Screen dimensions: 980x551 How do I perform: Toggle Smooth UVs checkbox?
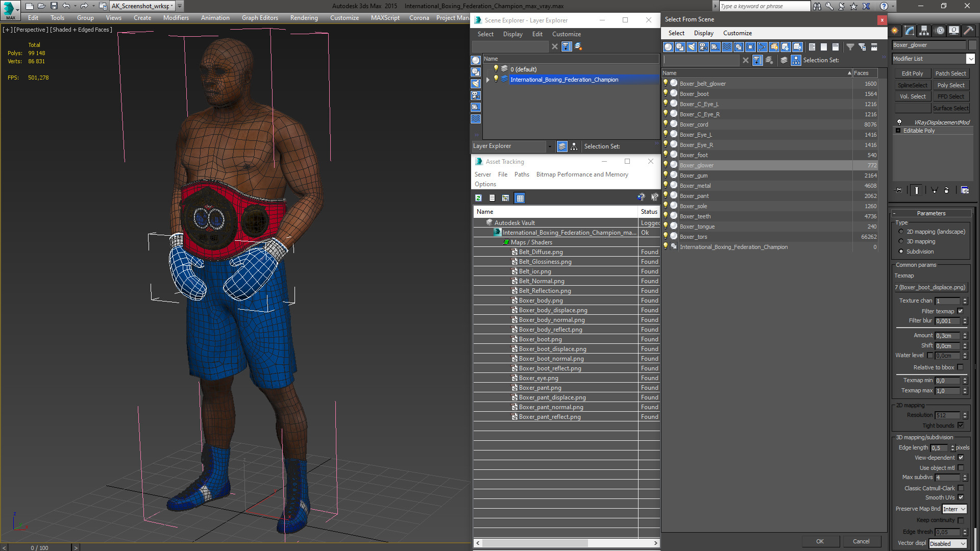coord(961,497)
